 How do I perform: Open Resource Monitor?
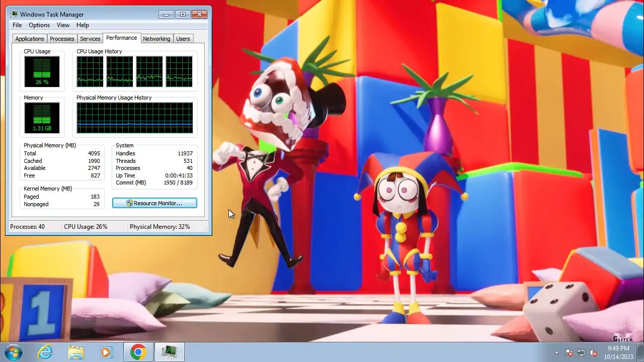coord(154,203)
